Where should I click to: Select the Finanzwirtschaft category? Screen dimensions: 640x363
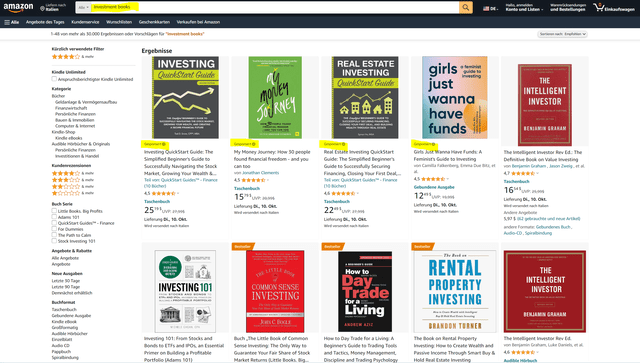(x=71, y=108)
